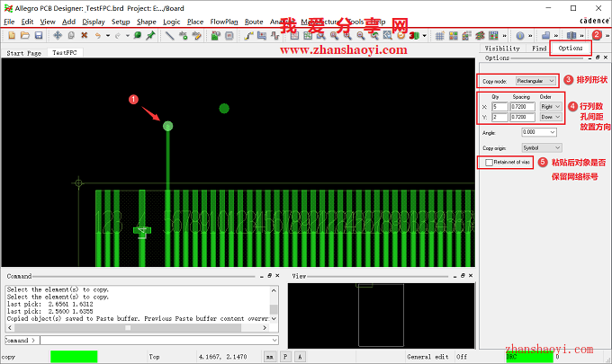Open the Display menu
Viewport: 612px width, 364px height.
94,22
